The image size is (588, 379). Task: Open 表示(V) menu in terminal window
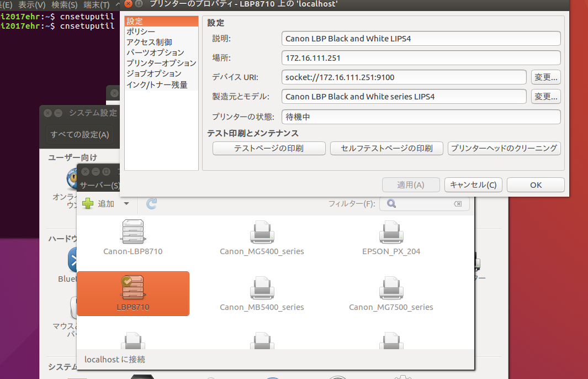tap(32, 5)
